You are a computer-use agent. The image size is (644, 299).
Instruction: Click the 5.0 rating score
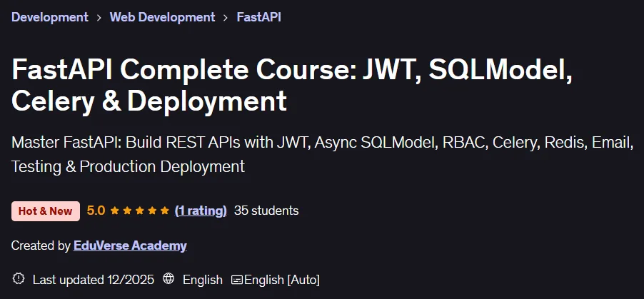(x=96, y=211)
